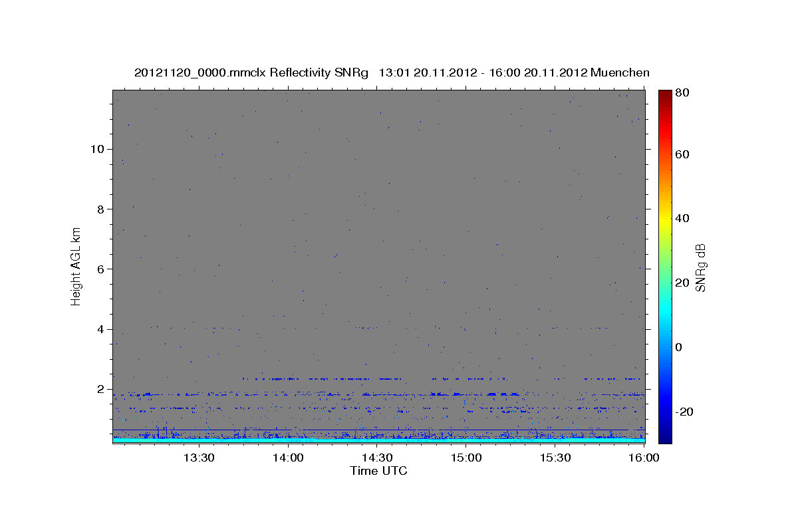Click the 15:30 time tick label

coord(556,458)
